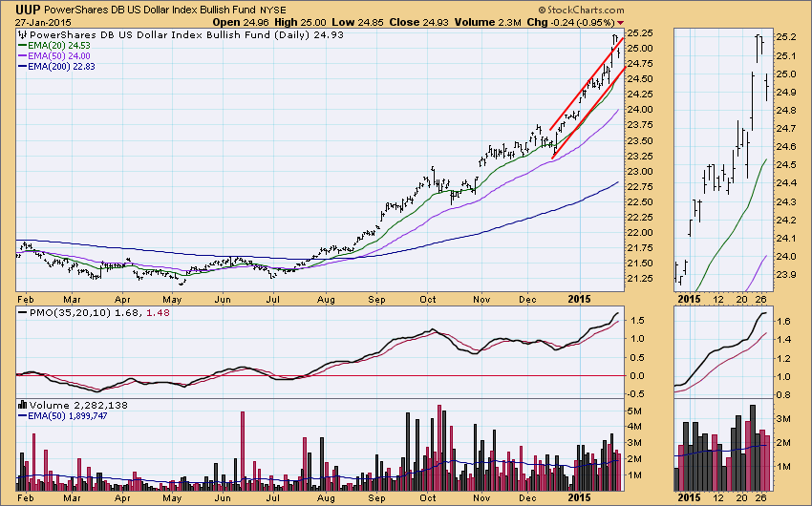The height and width of the screenshot is (506, 812).
Task: Click the EMA(50) 24.00 legend entry
Action: [x=59, y=56]
